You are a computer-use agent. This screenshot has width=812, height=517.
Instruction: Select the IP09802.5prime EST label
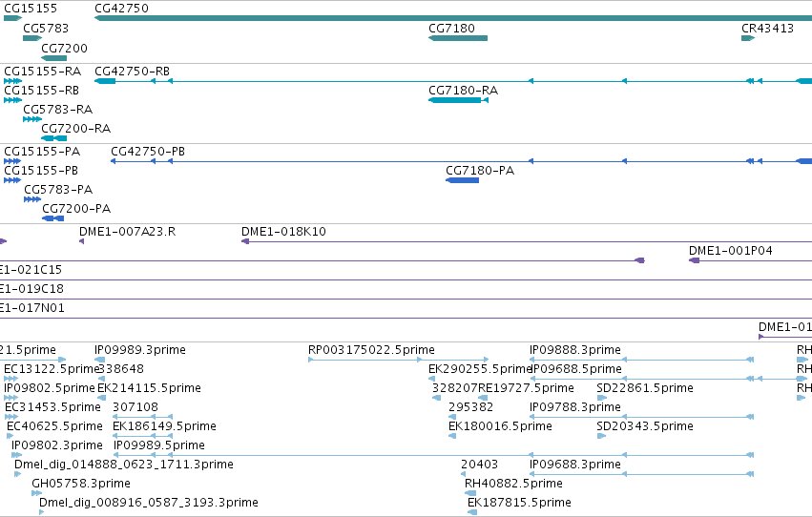click(50, 388)
